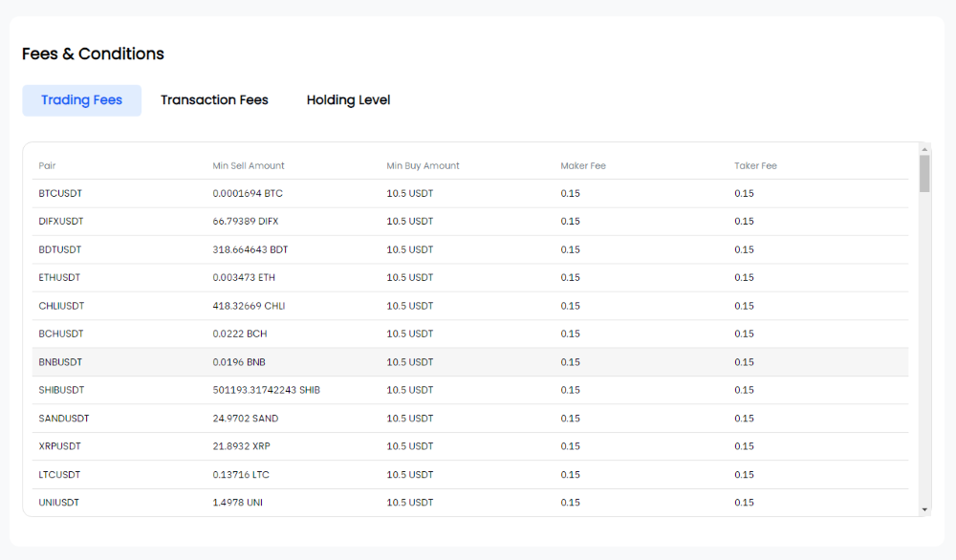
Task: Click the scrollbar up arrow
Action: point(924,149)
